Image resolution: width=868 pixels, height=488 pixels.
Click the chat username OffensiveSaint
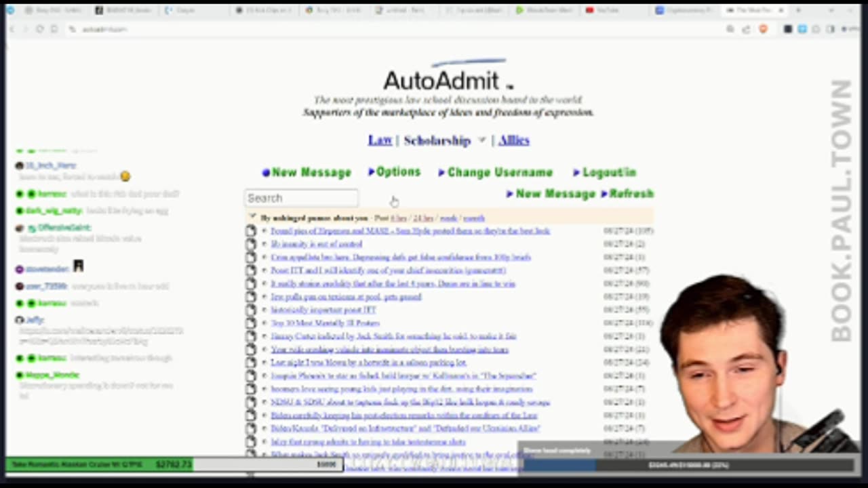[64, 228]
